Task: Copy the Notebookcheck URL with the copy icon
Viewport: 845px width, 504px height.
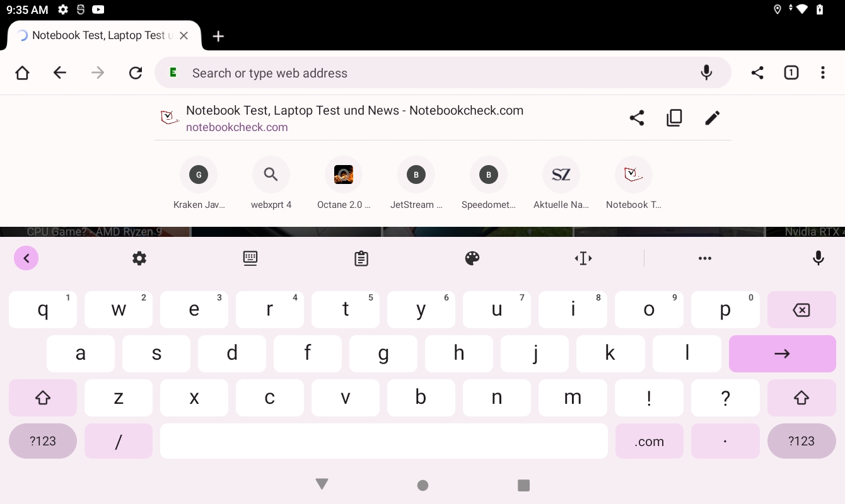Action: click(674, 118)
